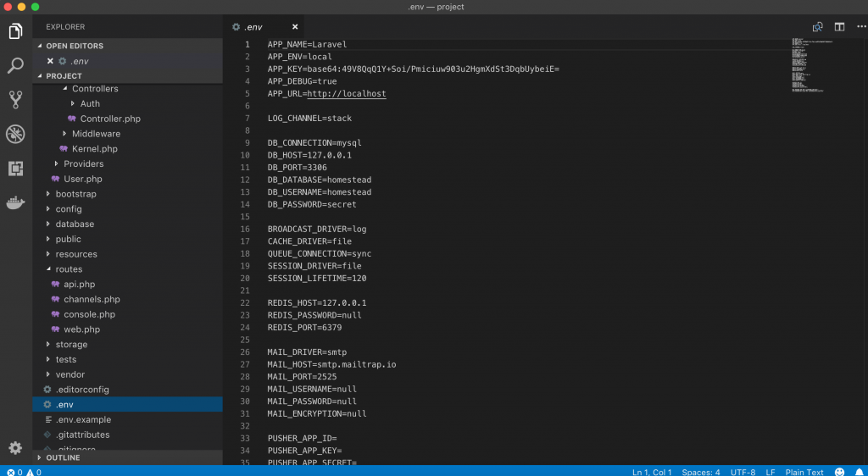Collapse the Project section header

[127, 75]
